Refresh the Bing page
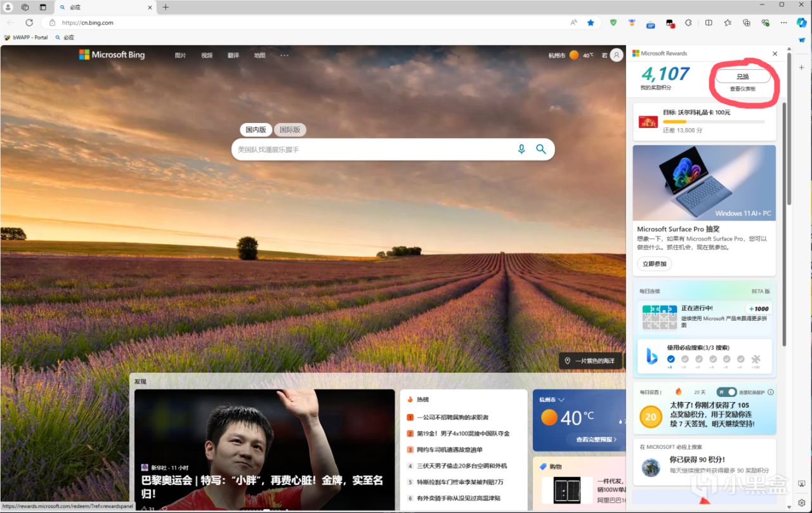 [x=29, y=22]
